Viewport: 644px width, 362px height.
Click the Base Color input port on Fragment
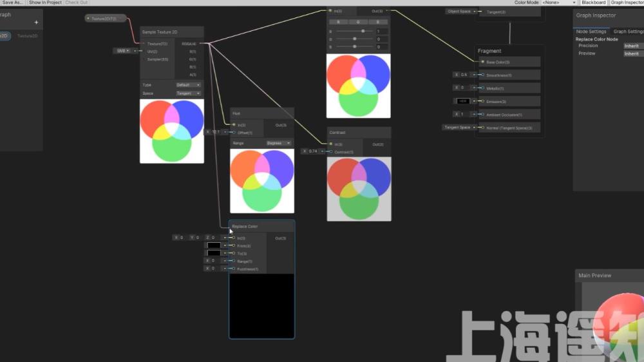[x=482, y=62]
